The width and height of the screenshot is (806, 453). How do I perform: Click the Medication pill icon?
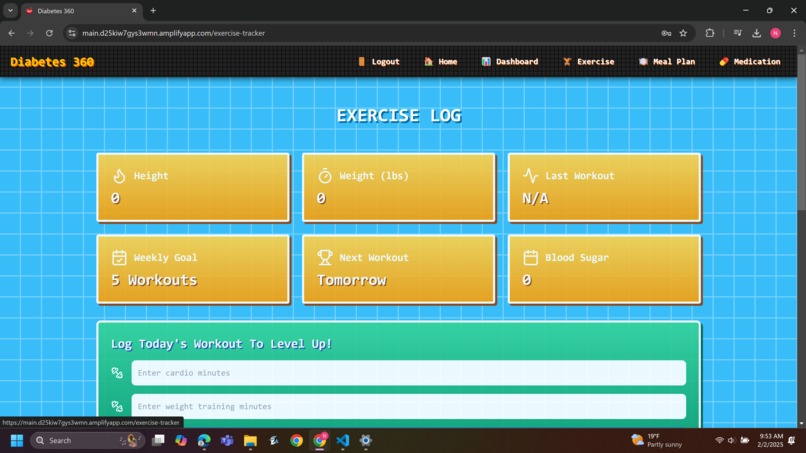[724, 62]
